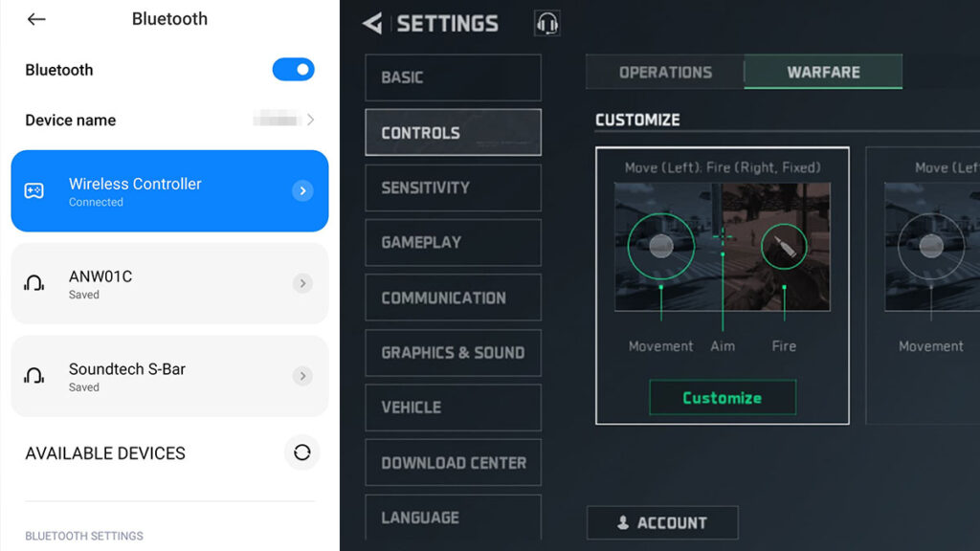The width and height of the screenshot is (980, 551).
Task: Turn off the Bluetooth toggle
Action: (294, 69)
